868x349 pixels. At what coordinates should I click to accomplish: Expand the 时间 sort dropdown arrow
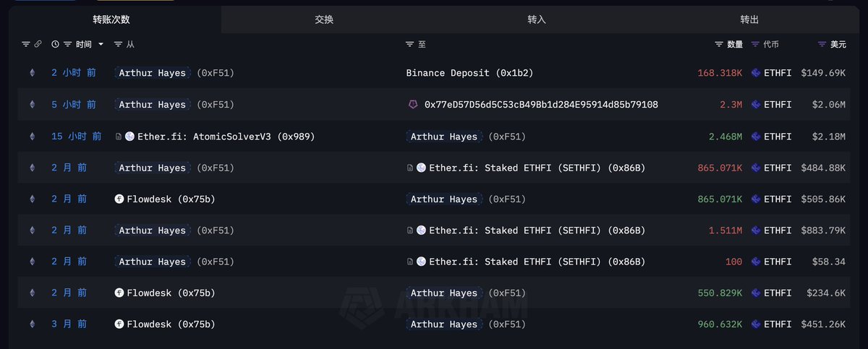101,45
